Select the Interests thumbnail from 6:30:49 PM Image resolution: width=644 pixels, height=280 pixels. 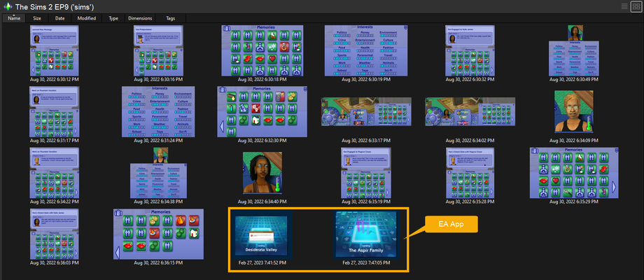(574, 50)
